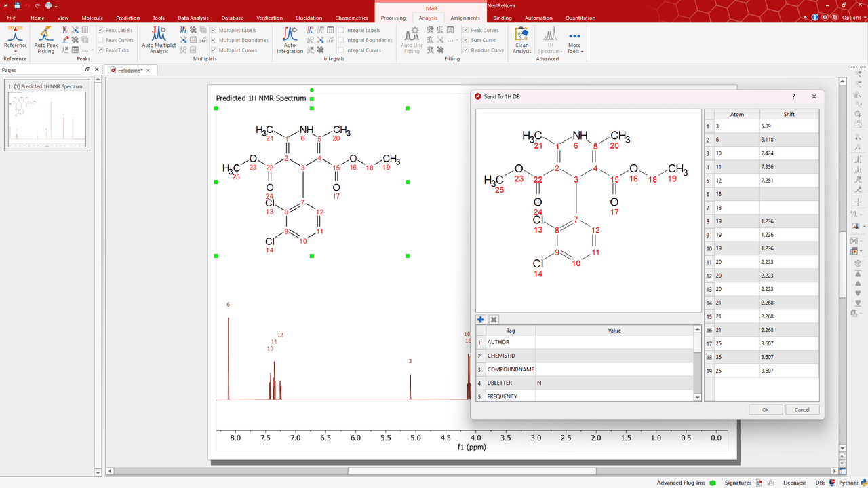Click the manual peak picking icon in the Peaks group
Image resolution: width=868 pixels, height=488 pixels.
point(65,30)
